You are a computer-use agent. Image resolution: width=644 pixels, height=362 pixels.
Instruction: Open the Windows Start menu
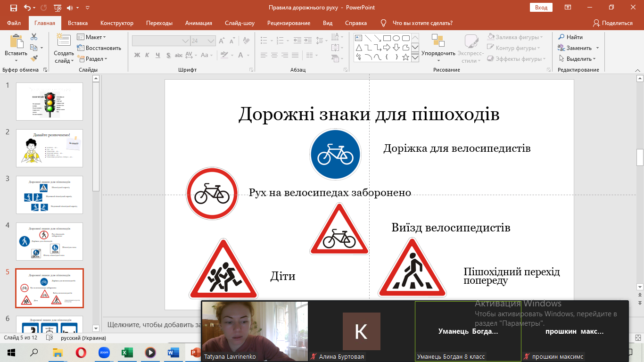[x=11, y=352]
